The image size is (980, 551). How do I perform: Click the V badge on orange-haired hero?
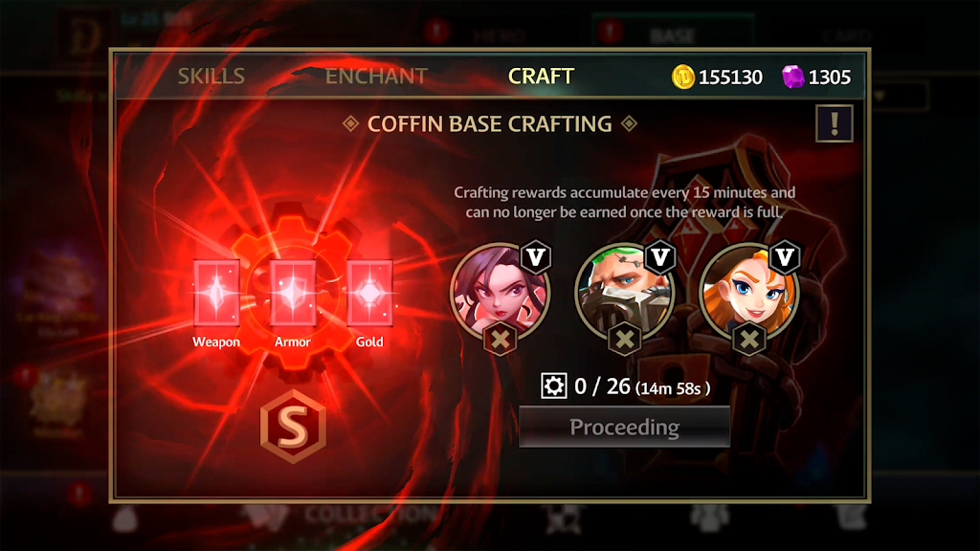click(x=785, y=256)
